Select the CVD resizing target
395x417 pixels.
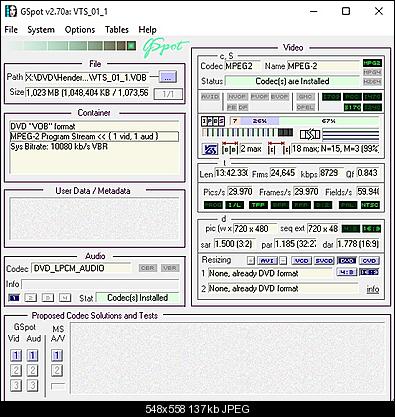click(x=369, y=261)
